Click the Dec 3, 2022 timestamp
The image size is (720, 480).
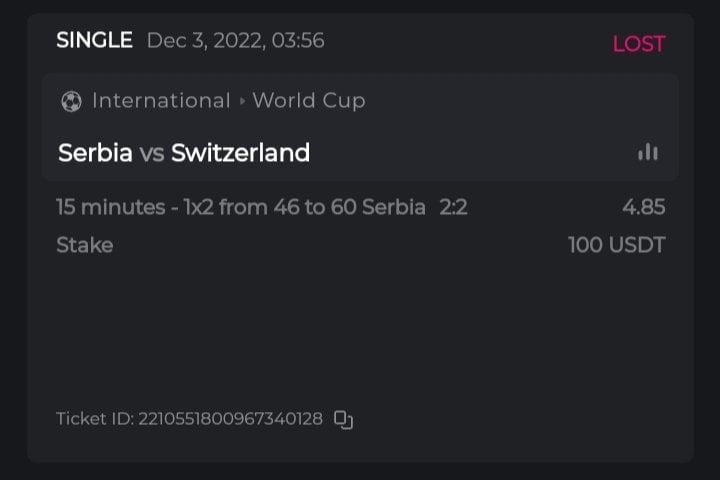[235, 41]
